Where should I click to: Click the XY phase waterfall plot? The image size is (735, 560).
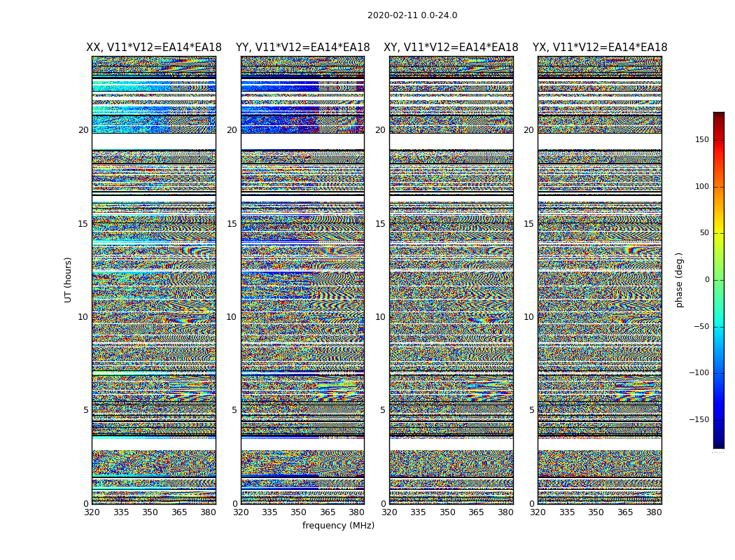coord(451,280)
